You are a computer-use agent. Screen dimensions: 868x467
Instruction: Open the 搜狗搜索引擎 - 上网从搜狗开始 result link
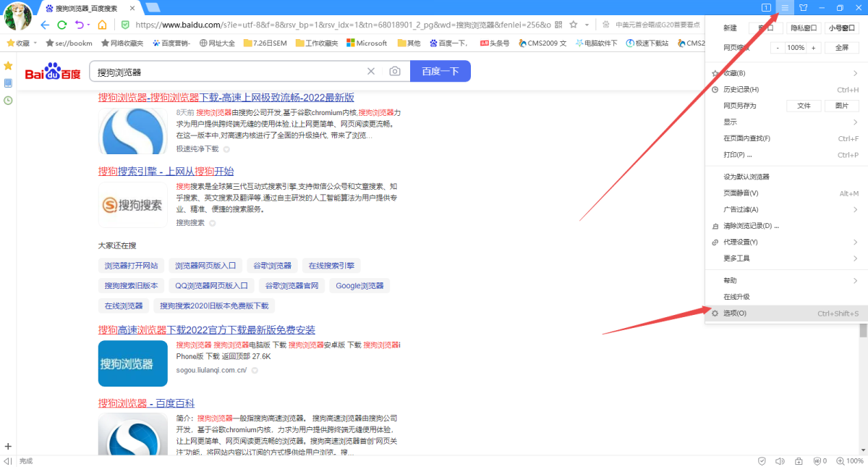(x=166, y=172)
